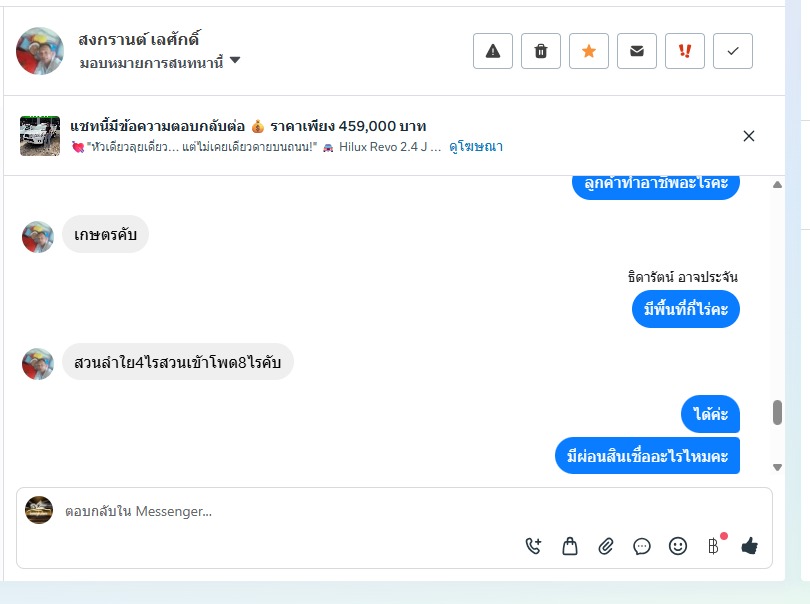Open the ดูโฆษณา ad link

click(476, 147)
